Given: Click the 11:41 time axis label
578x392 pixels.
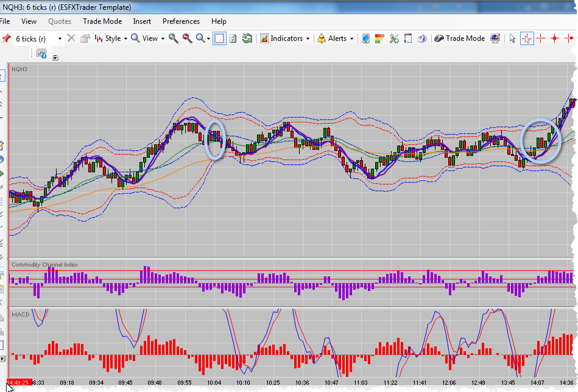Looking at the screenshot, I should tap(420, 382).
